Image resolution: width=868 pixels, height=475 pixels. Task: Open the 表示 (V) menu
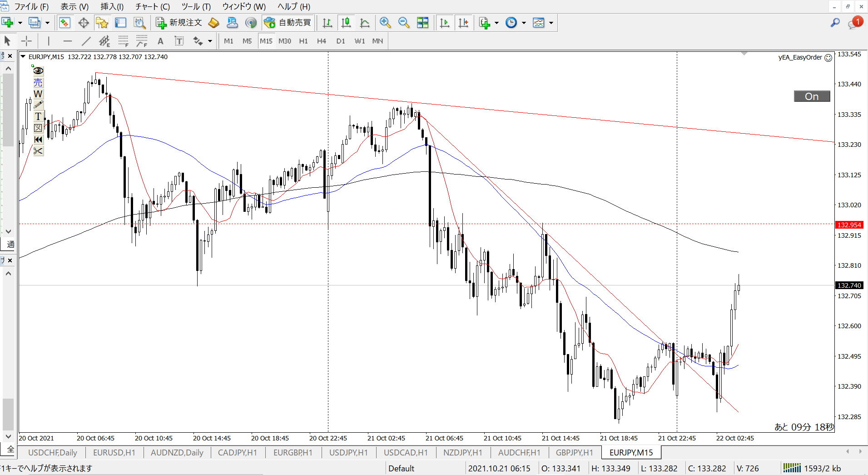coord(74,6)
